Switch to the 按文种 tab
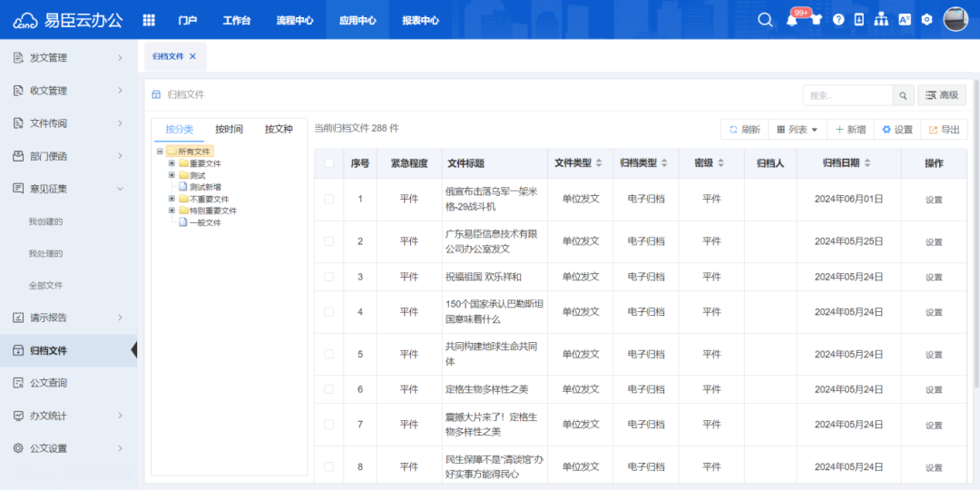 point(279,130)
